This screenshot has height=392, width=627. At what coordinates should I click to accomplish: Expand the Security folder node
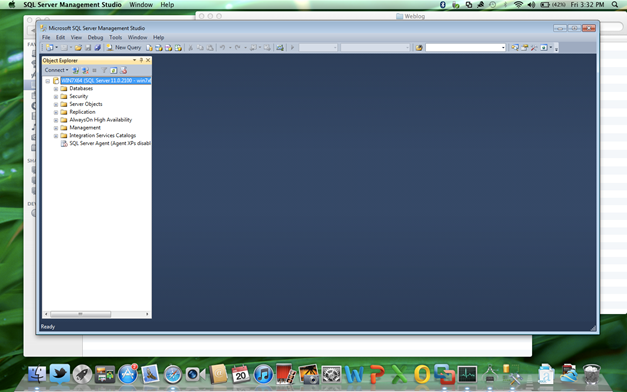[56, 96]
